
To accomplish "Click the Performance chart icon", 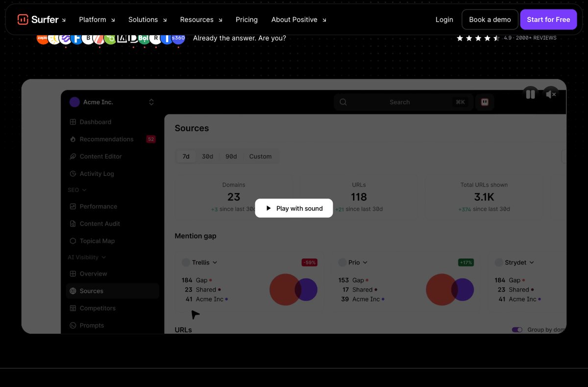I will point(73,206).
